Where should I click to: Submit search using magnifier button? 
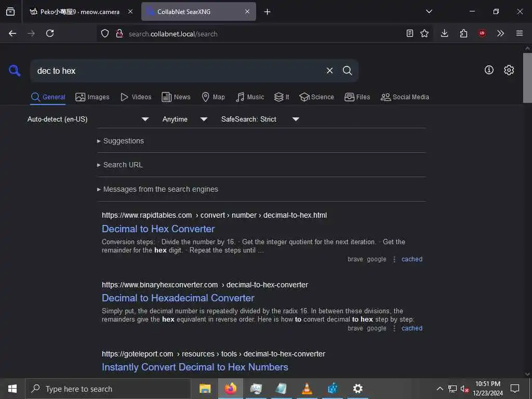tap(347, 71)
